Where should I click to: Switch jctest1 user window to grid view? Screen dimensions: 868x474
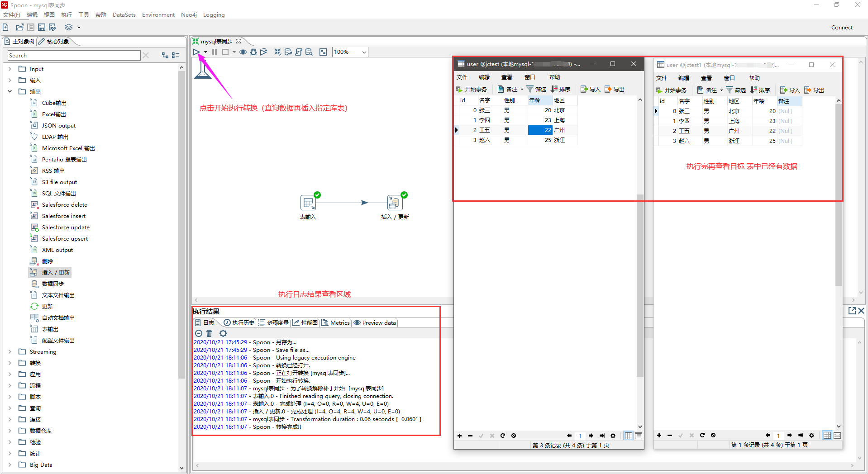pyautogui.click(x=827, y=435)
